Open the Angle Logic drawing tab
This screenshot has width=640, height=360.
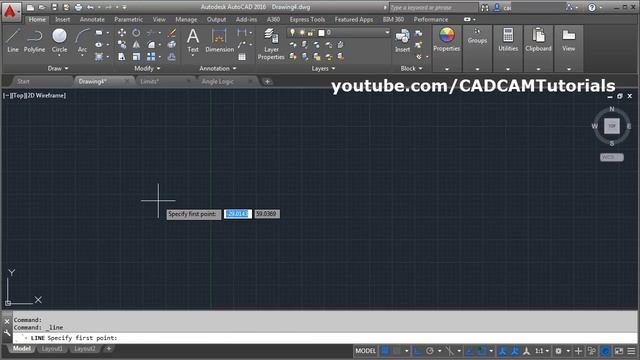[218, 82]
